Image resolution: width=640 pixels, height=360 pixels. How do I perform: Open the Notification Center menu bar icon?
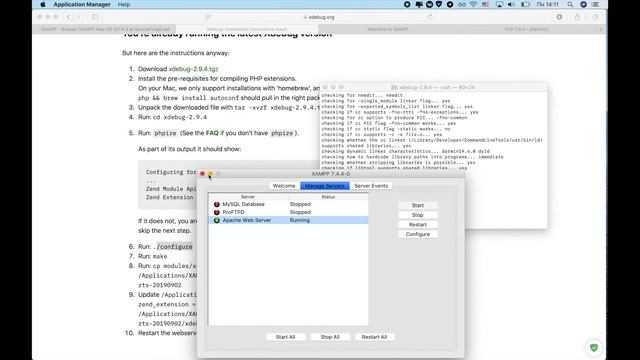[x=596, y=4]
